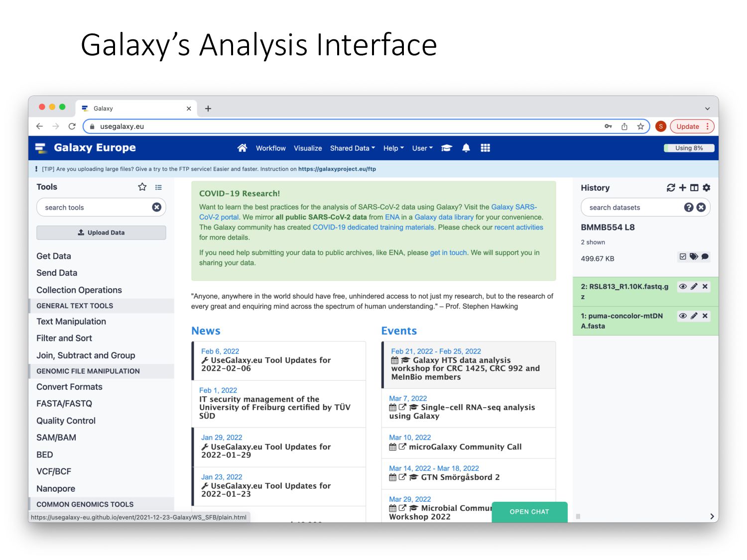Open the training materials graduation cap icon

point(446,148)
